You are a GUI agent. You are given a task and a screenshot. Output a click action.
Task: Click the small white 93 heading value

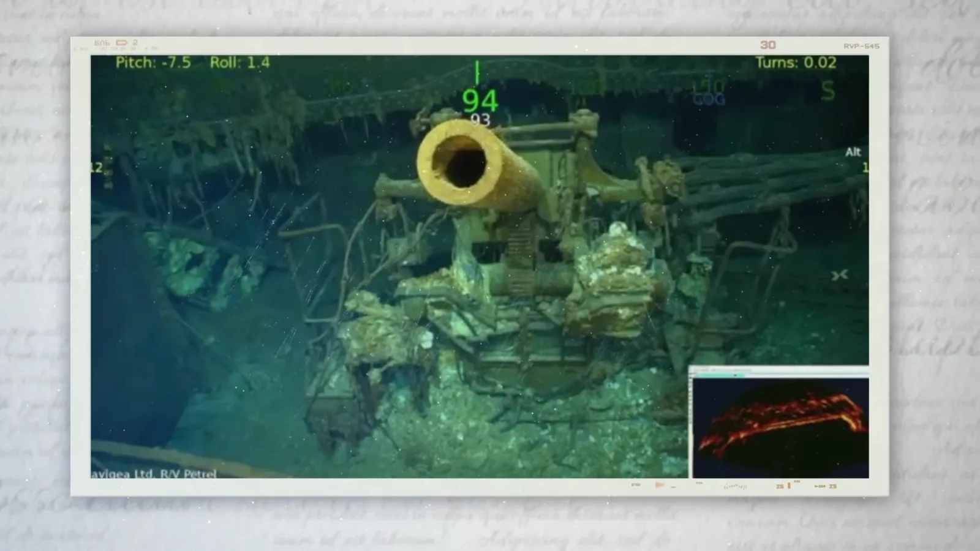tap(480, 120)
